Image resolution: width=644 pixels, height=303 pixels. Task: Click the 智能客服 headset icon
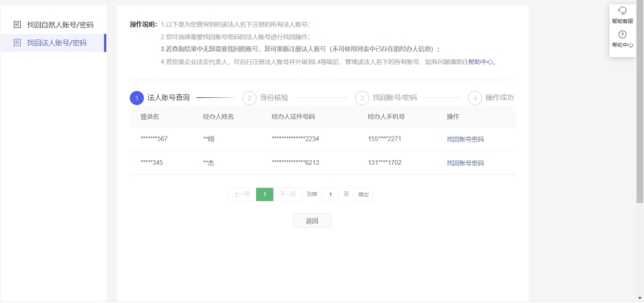tap(622, 10)
